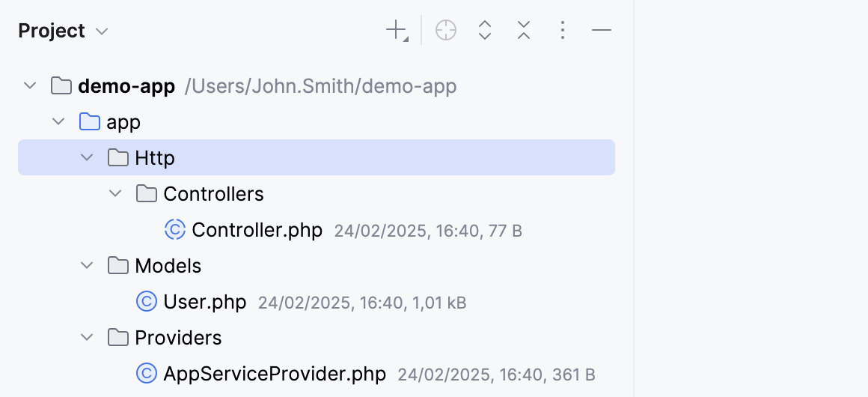Hide the Project tool window with minimize icon
This screenshot has height=397, width=868.
point(602,31)
